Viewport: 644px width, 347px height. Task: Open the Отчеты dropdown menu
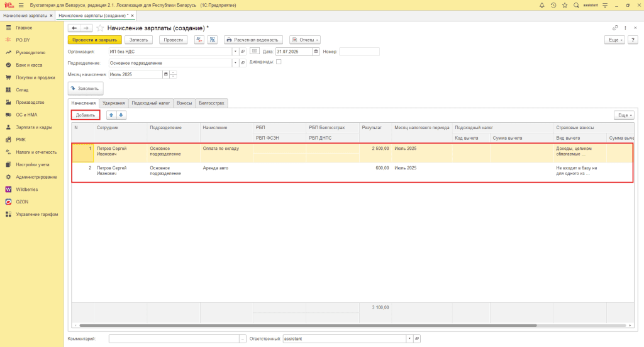click(305, 40)
